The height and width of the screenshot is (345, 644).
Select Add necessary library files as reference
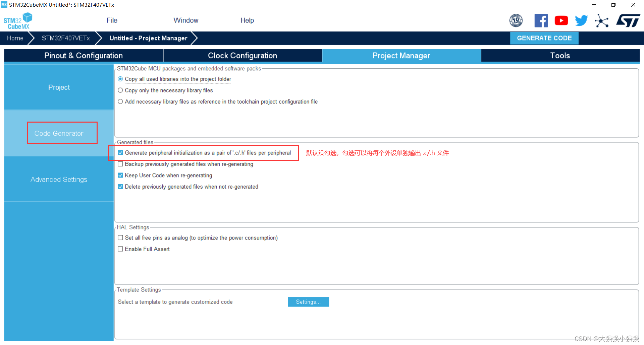click(x=120, y=102)
